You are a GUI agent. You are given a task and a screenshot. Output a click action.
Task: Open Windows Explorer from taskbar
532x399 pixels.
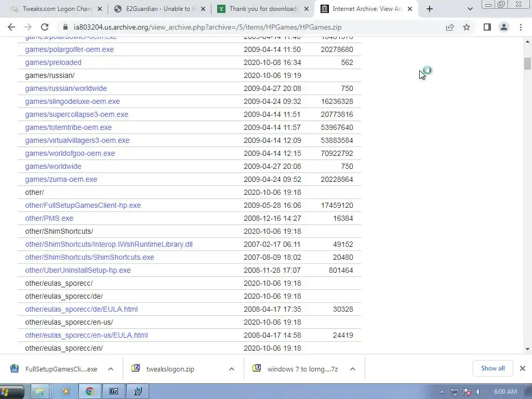pyautogui.click(x=40, y=392)
